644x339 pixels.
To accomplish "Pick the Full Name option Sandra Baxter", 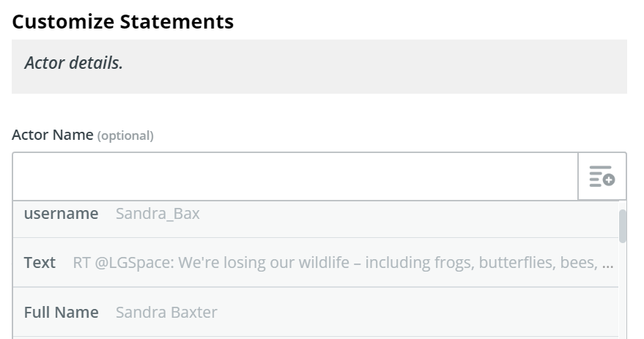I will 316,313.
